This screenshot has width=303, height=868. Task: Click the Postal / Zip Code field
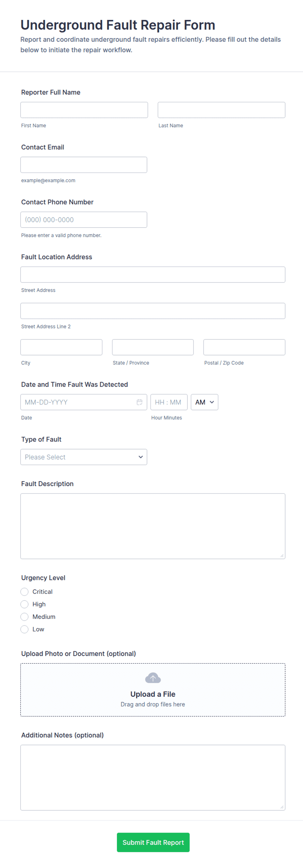tap(244, 347)
